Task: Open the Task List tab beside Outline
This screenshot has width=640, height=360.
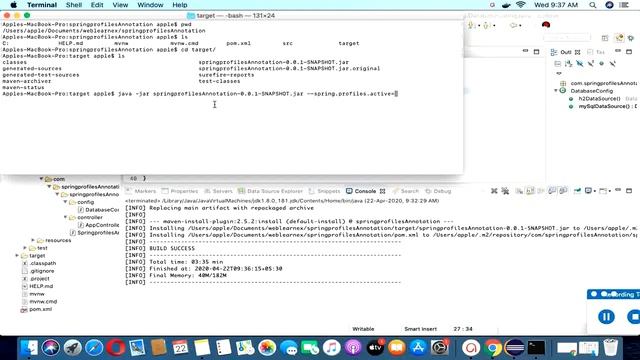Action: pos(596,52)
